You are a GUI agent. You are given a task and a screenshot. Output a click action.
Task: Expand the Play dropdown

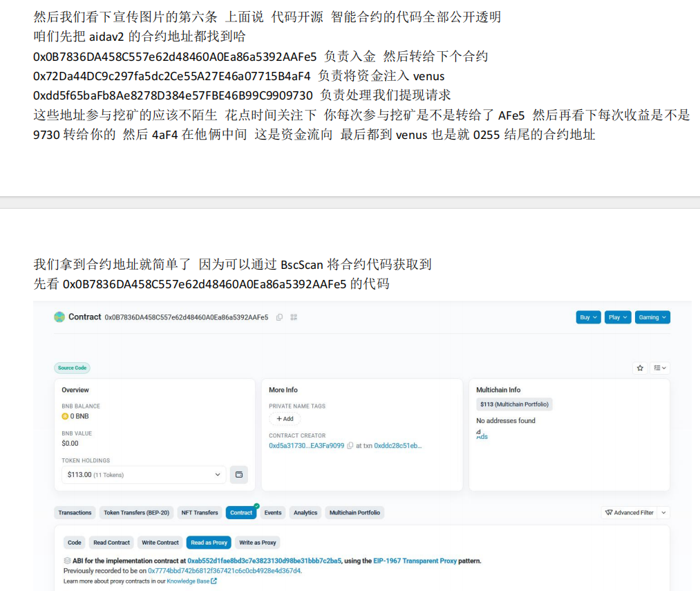coord(617,317)
